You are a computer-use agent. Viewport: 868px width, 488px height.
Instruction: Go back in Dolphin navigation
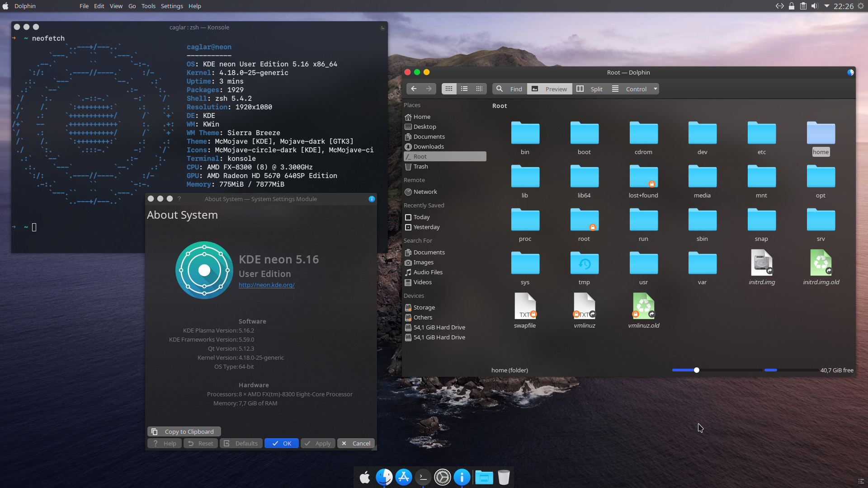pos(414,89)
